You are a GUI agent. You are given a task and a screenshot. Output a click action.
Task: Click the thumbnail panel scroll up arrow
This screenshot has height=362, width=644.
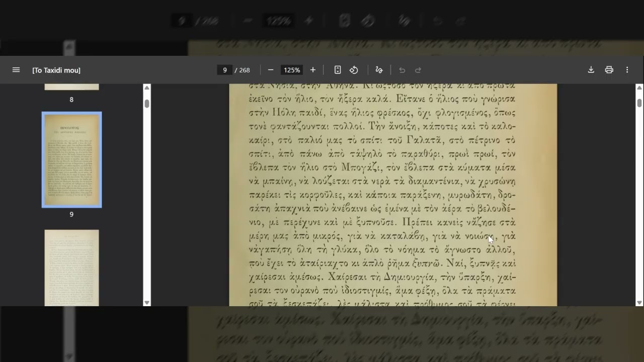click(147, 87)
